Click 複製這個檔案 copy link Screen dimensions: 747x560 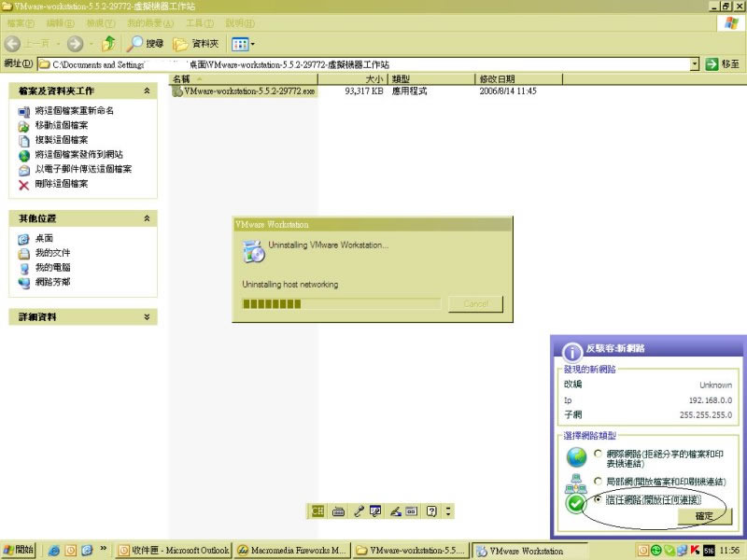tap(62, 140)
